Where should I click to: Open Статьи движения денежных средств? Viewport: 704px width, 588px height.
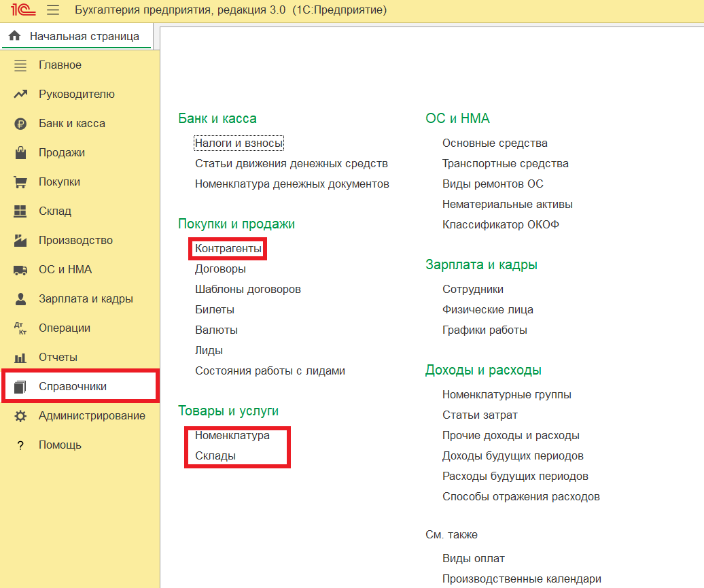click(292, 164)
